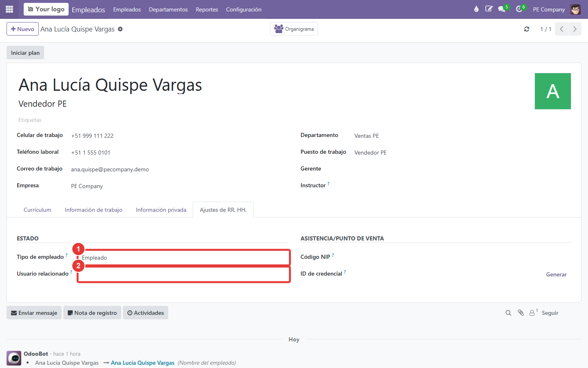Click the refresh icon near the pager
Screen dimensions: 588x368
[x=527, y=29]
